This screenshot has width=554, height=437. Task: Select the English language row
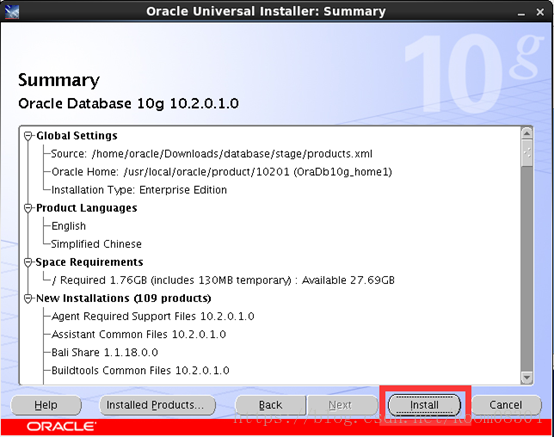point(69,226)
